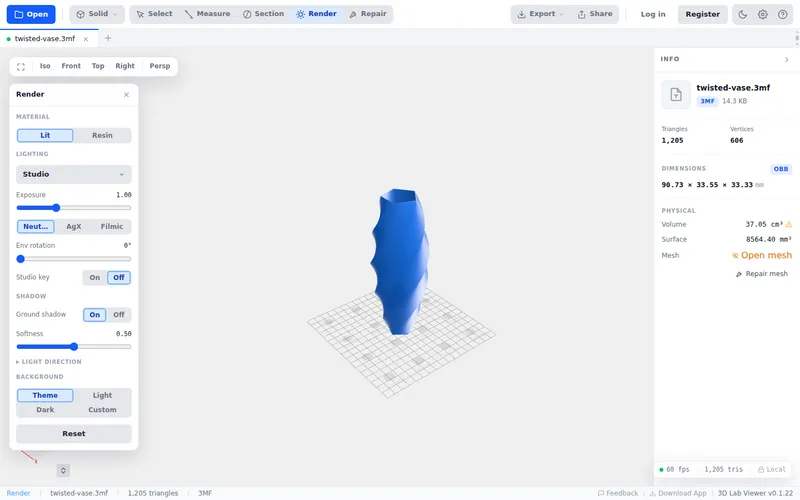Click the Register button
800x500 pixels.
[x=703, y=14]
